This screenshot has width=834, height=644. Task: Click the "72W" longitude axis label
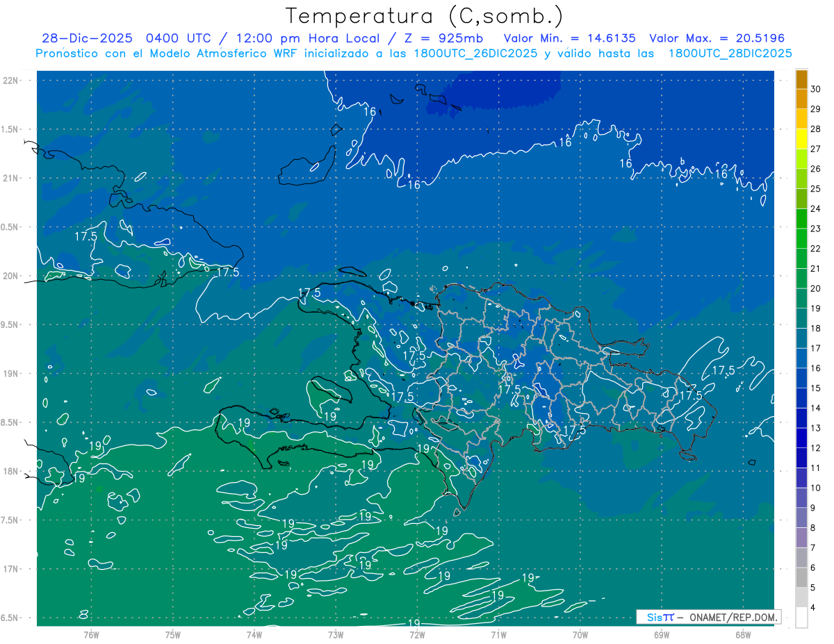(417, 635)
